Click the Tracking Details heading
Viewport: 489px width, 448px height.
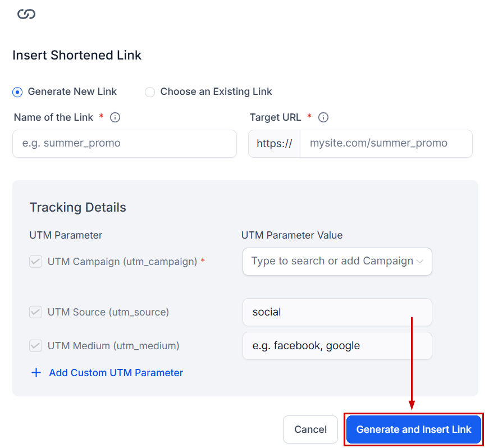point(77,207)
